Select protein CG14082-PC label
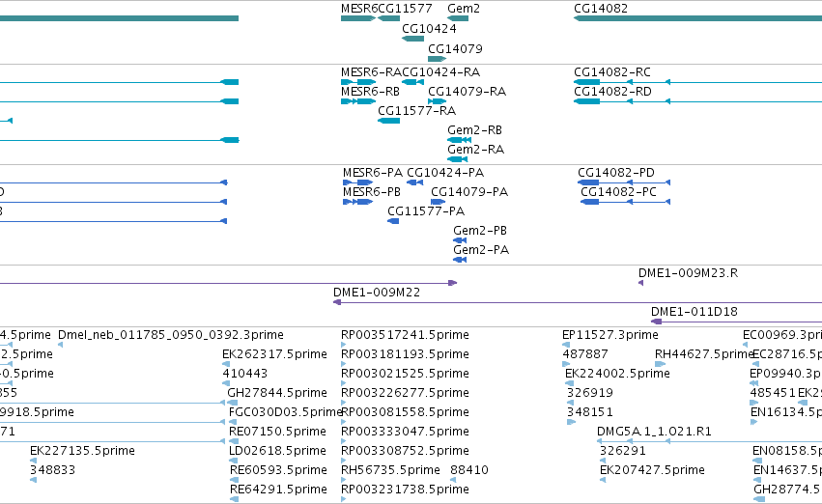 pyautogui.click(x=618, y=192)
